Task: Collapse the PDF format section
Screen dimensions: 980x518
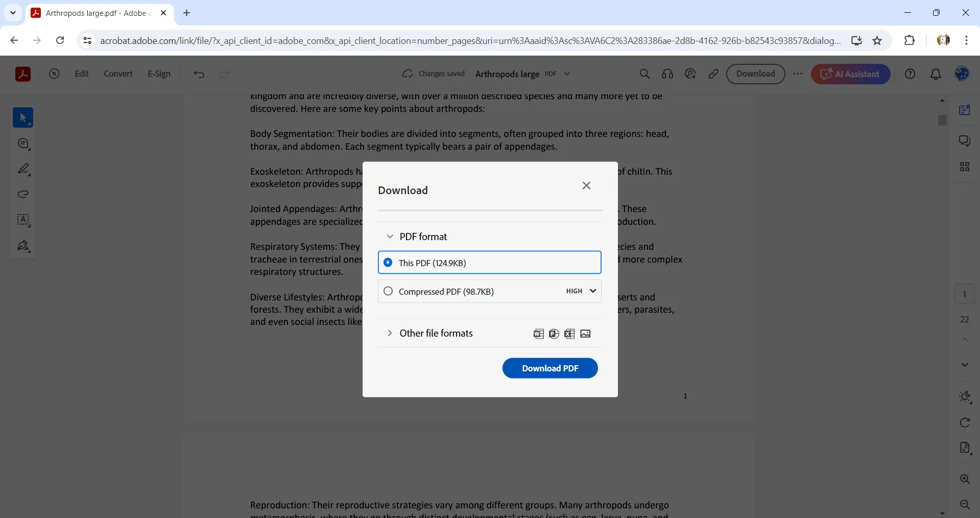Action: click(x=390, y=237)
